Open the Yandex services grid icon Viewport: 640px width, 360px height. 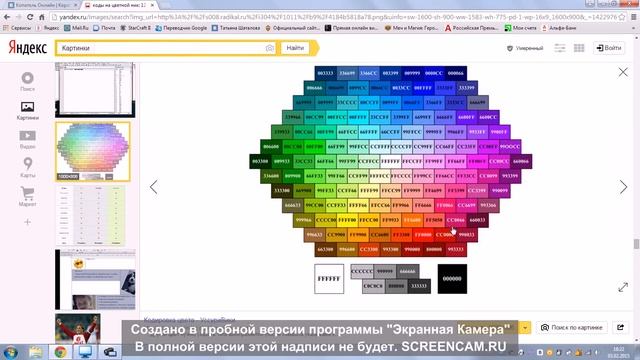579,48
